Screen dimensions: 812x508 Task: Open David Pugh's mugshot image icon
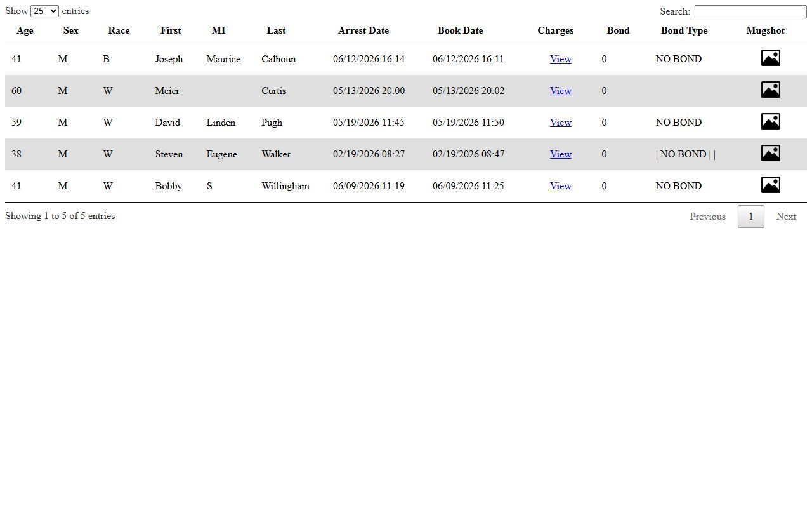(x=770, y=122)
